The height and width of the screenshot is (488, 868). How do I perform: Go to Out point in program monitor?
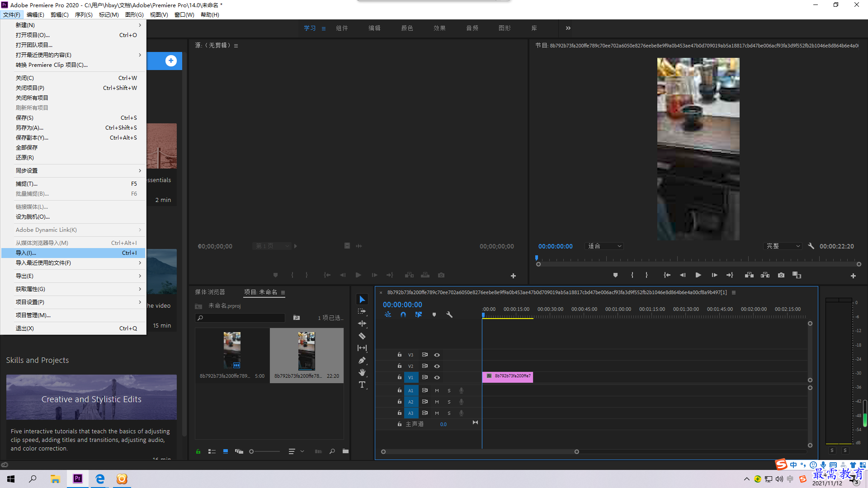pyautogui.click(x=730, y=275)
